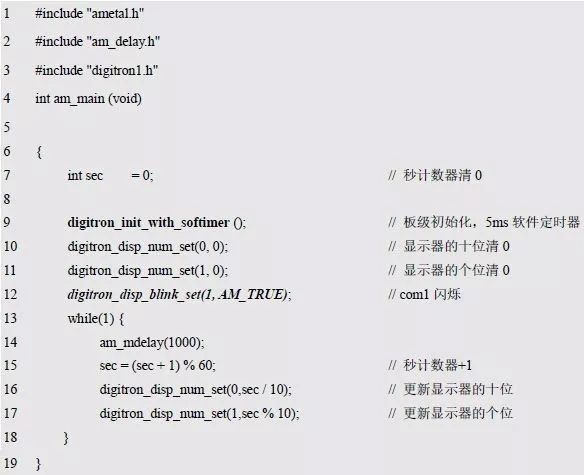The height and width of the screenshot is (475, 584).
Task: Select line number 5 in the gutter
Action: coord(7,127)
